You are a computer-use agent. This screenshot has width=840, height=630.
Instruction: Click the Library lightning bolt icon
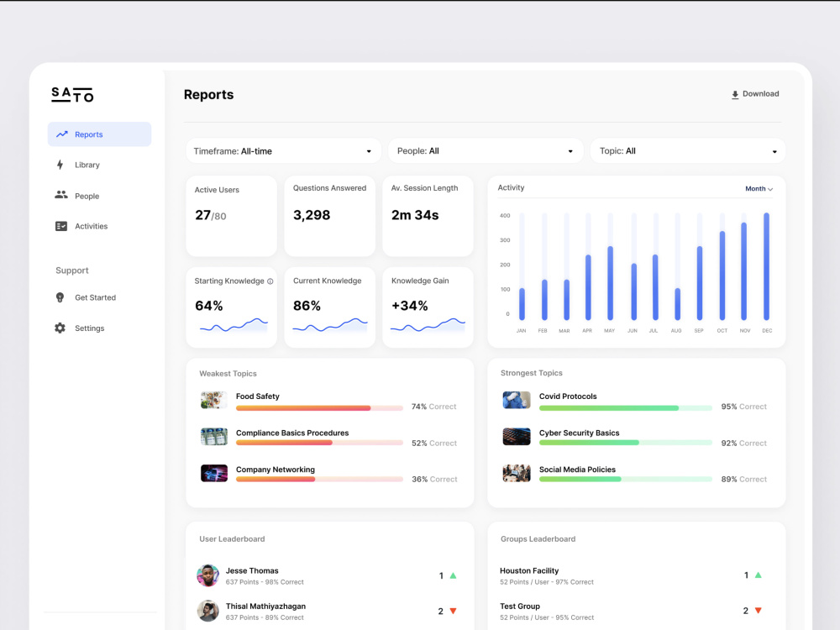tap(60, 165)
